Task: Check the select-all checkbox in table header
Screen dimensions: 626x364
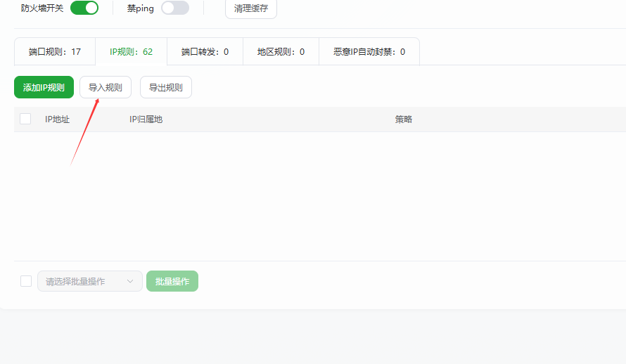Action: [x=25, y=119]
